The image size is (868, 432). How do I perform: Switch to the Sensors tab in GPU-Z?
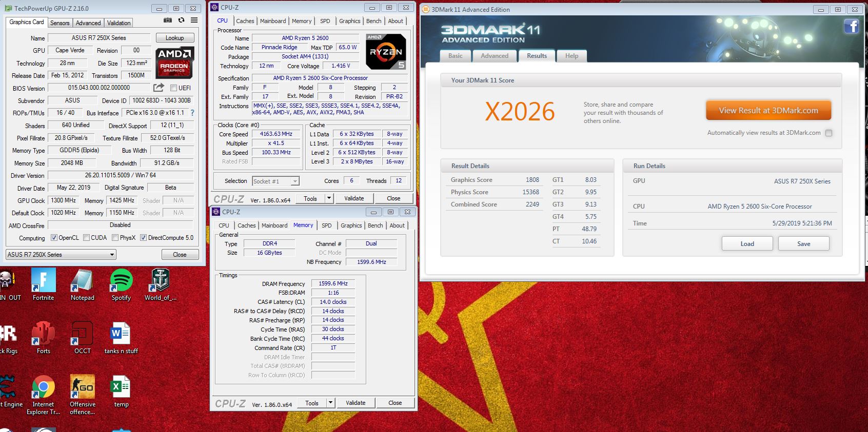tap(60, 23)
